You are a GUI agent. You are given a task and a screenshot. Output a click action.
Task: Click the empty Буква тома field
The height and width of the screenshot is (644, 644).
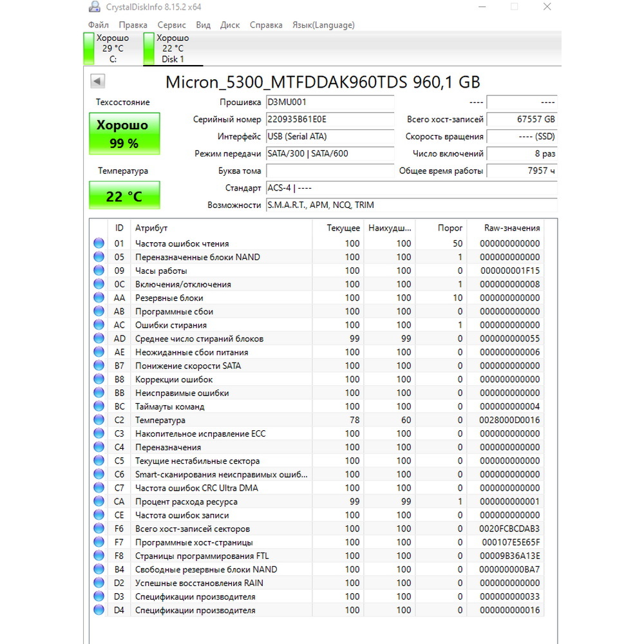click(330, 171)
